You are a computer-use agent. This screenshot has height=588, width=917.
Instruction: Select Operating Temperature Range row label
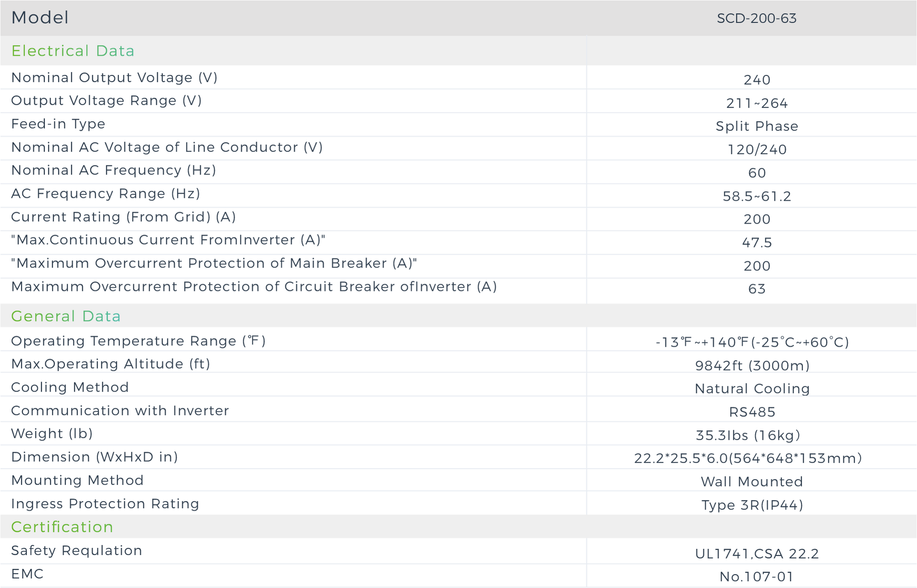(138, 341)
